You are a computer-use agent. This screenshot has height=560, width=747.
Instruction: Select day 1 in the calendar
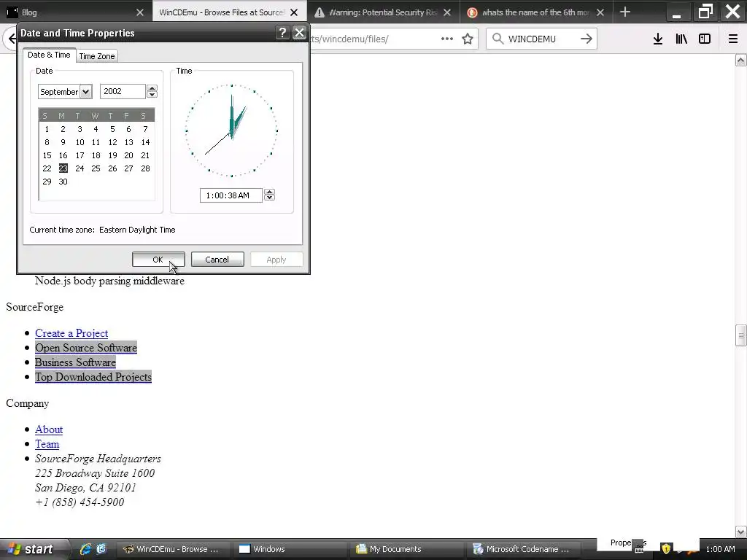(x=47, y=129)
